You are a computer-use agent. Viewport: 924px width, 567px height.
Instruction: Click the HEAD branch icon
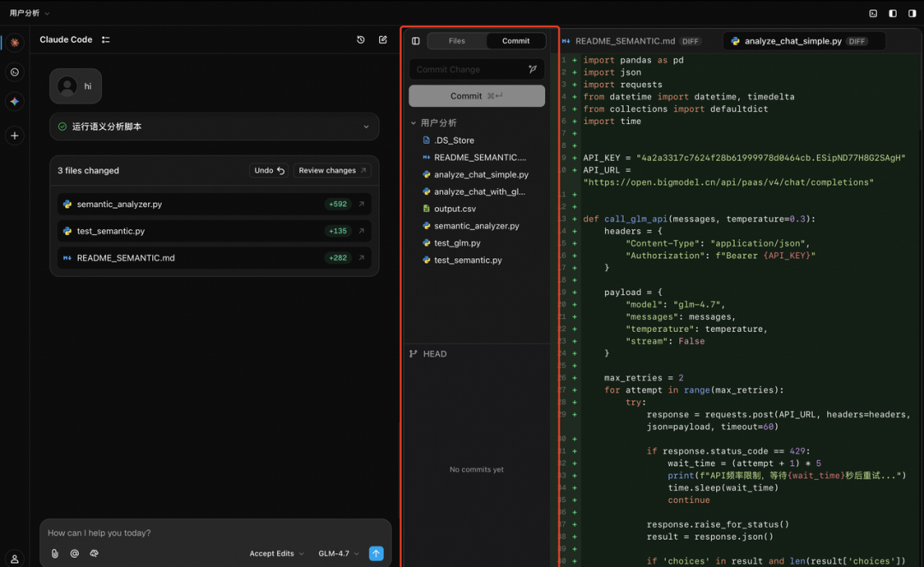(414, 354)
